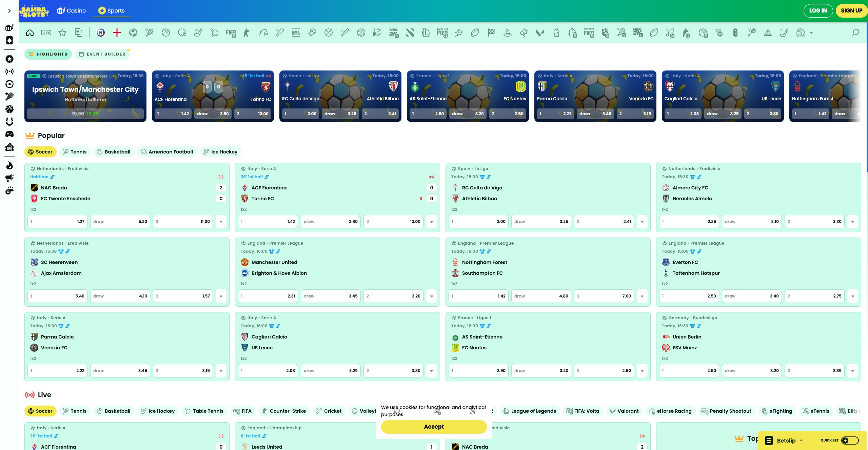Toggle the Quick Bet switch
Image resolution: width=868 pixels, height=450 pixels.
pyautogui.click(x=850, y=440)
